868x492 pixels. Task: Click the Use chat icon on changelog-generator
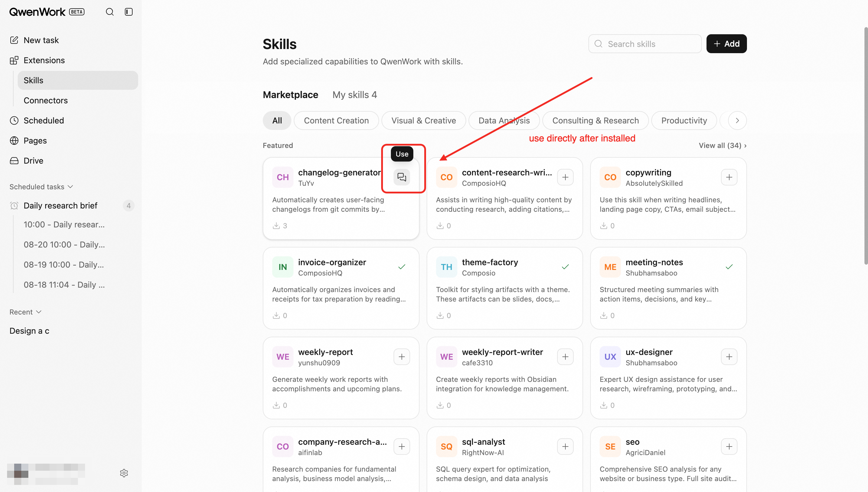pyautogui.click(x=402, y=177)
